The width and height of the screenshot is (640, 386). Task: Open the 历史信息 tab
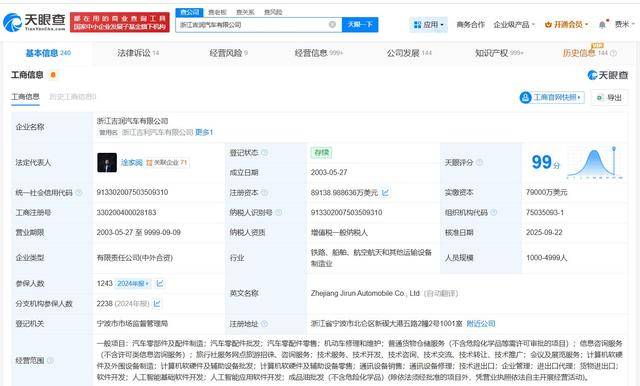point(585,53)
